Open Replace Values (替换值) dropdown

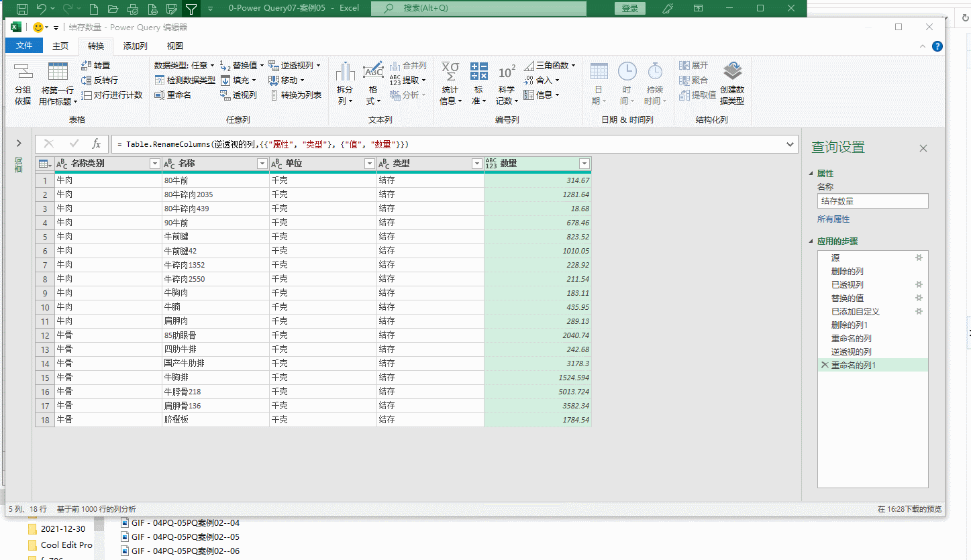coord(242,66)
